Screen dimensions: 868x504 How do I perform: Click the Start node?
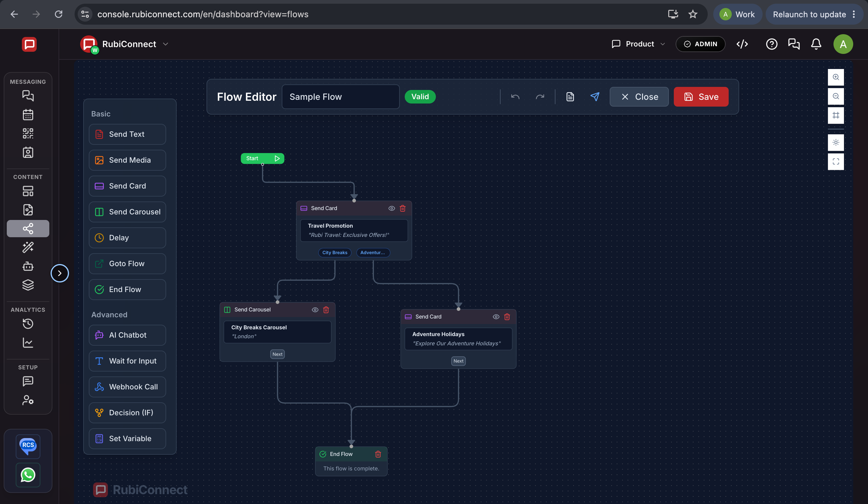[x=263, y=158]
